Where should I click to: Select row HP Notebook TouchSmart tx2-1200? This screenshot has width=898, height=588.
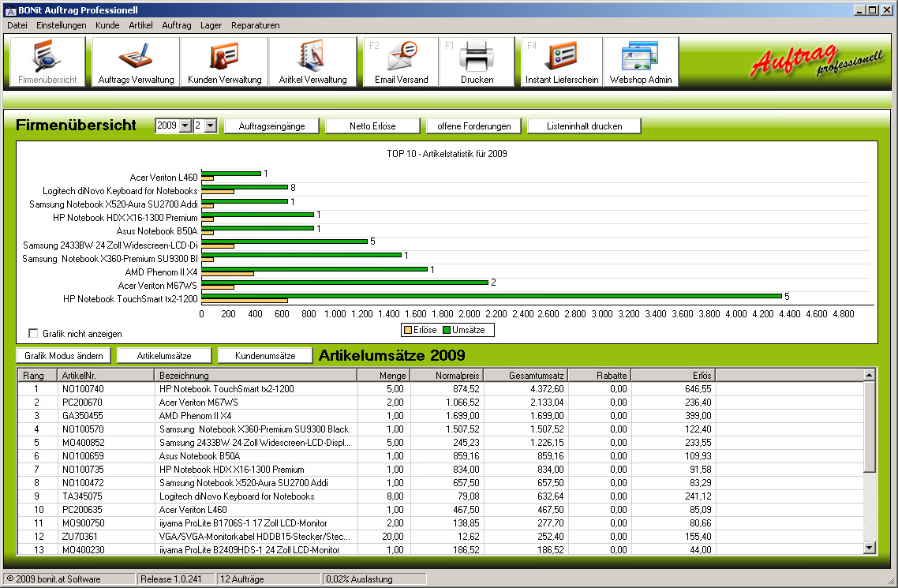(x=440, y=389)
